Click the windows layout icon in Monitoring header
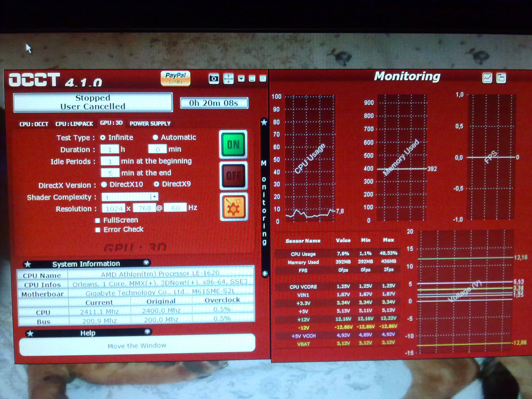Screen dimensions: 532x399 [501, 78]
